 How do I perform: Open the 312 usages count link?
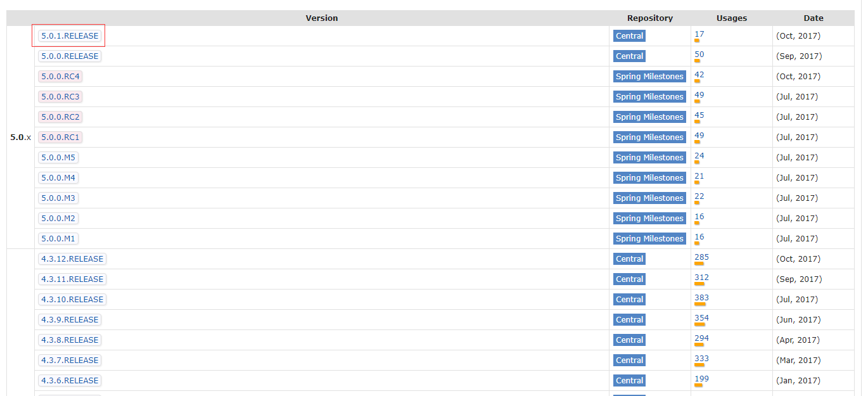click(x=701, y=278)
